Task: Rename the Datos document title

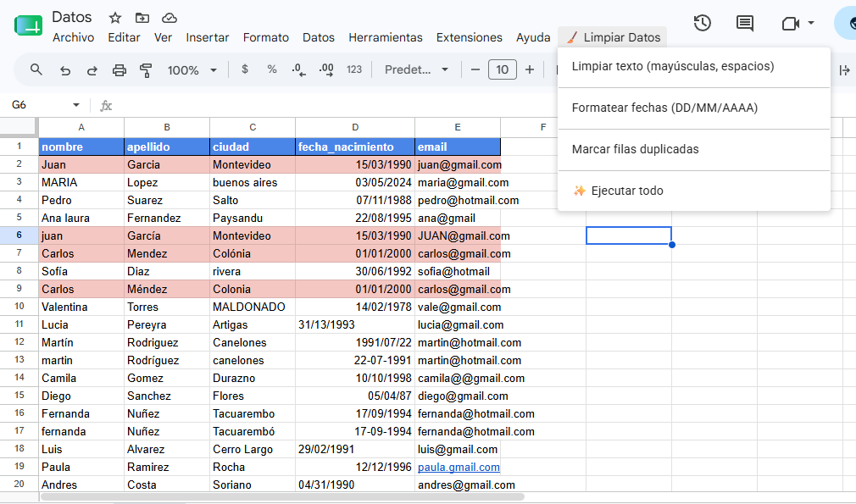Action: click(x=72, y=17)
